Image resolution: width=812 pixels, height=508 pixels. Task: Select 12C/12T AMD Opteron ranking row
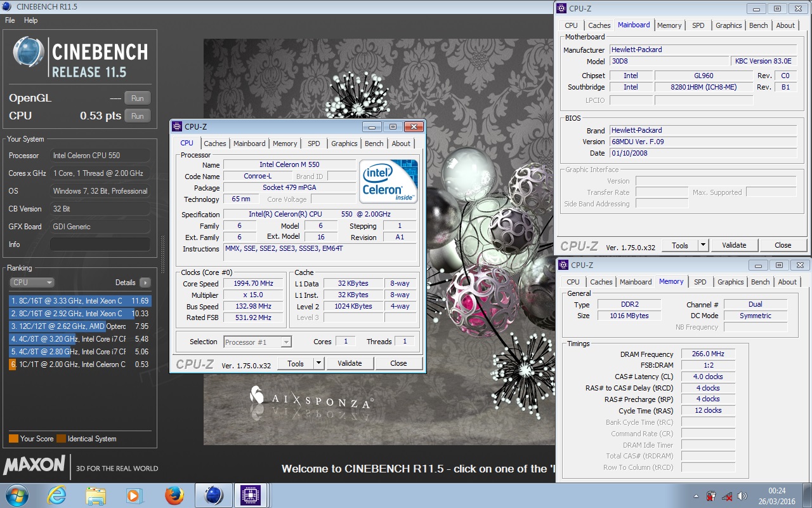pyautogui.click(x=80, y=326)
